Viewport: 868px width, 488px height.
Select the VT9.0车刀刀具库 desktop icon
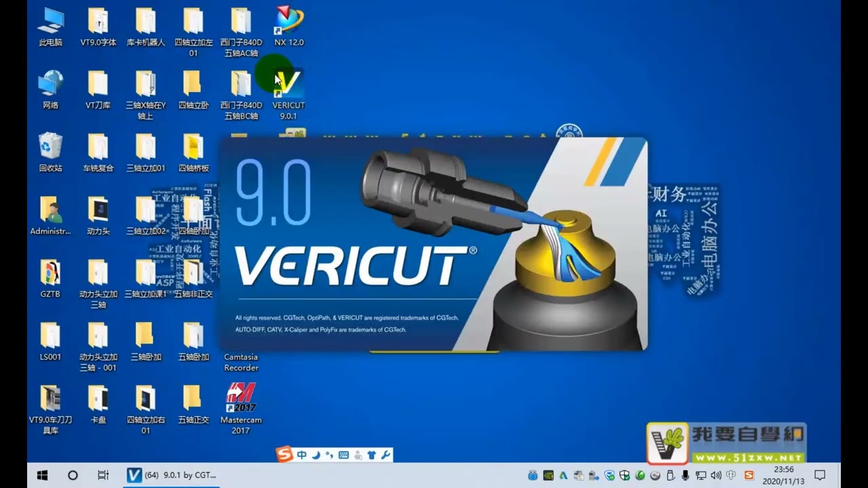click(x=51, y=409)
